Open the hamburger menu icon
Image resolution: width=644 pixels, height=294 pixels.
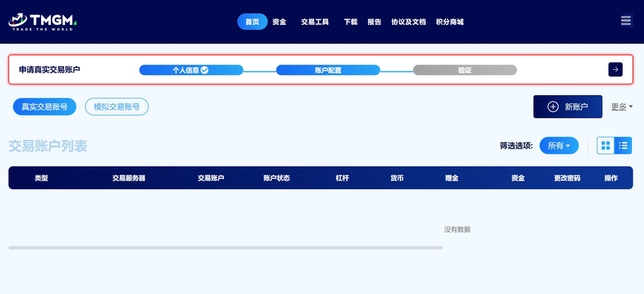click(x=626, y=21)
